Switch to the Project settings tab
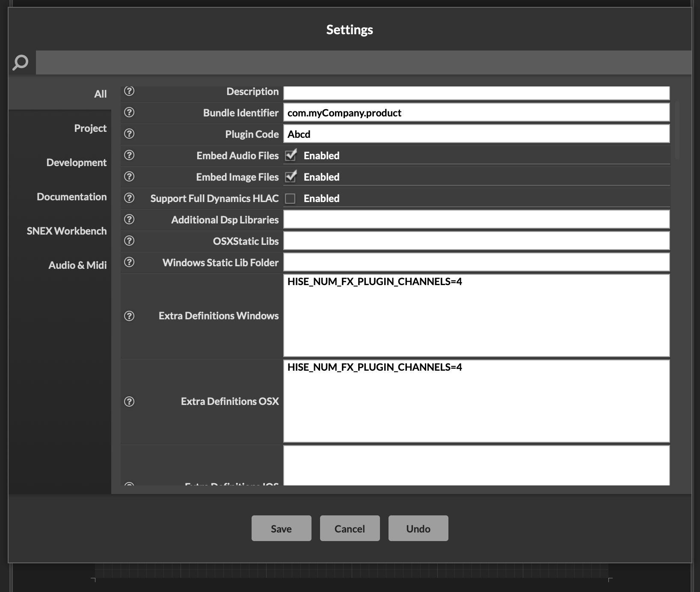 click(60, 128)
